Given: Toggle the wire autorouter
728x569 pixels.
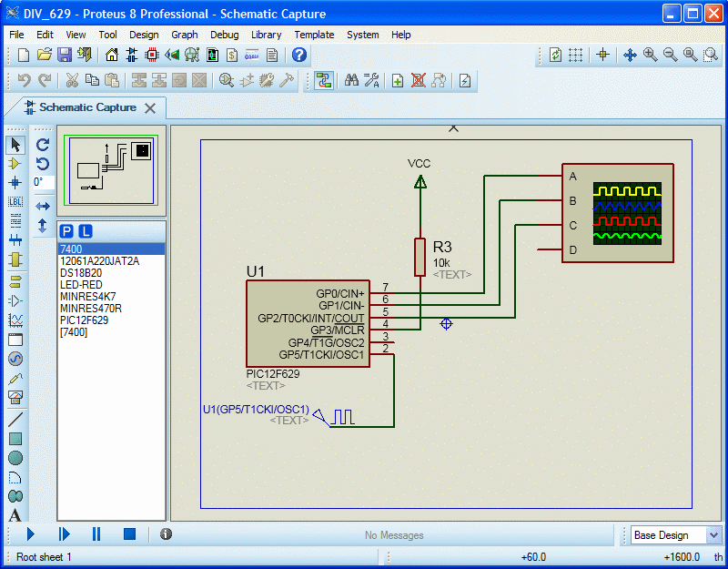Looking at the screenshot, I should click(x=324, y=81).
